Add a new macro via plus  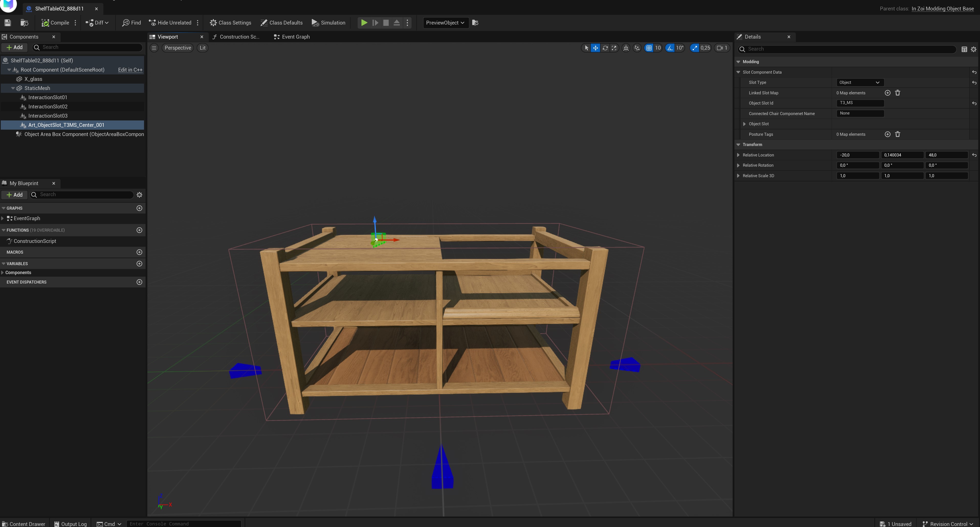pyautogui.click(x=139, y=252)
